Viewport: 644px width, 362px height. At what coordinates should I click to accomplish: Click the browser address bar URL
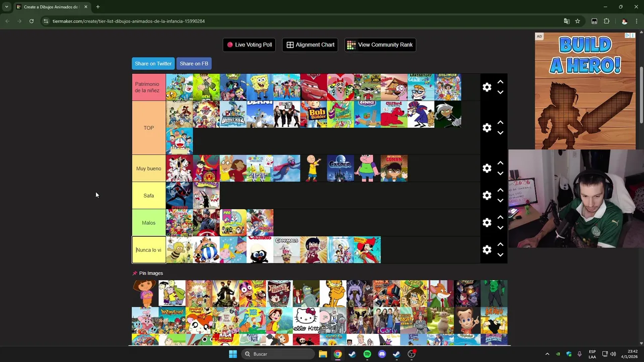(129, 21)
